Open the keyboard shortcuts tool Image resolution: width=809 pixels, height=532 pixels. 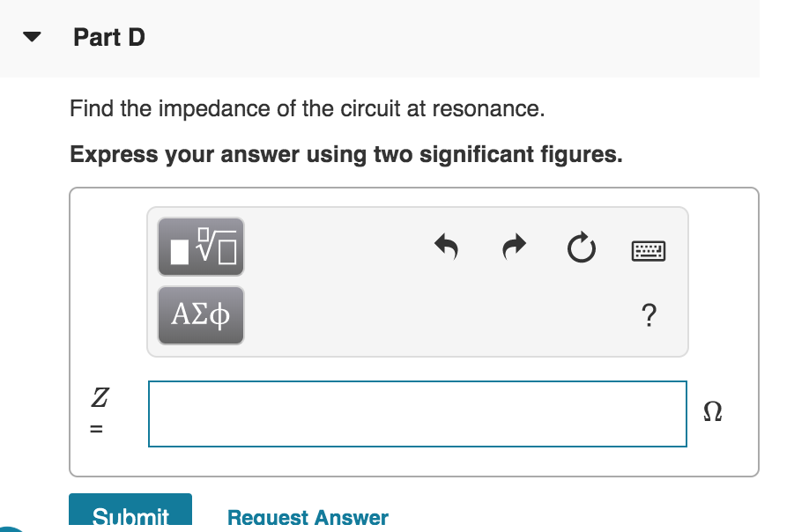649,249
